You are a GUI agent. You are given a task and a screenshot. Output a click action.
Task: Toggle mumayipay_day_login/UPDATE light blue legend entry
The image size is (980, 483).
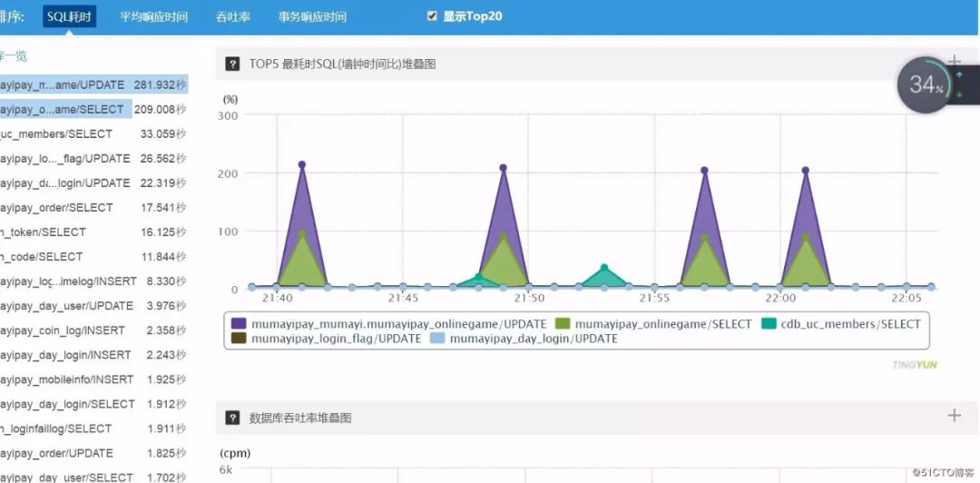click(524, 340)
